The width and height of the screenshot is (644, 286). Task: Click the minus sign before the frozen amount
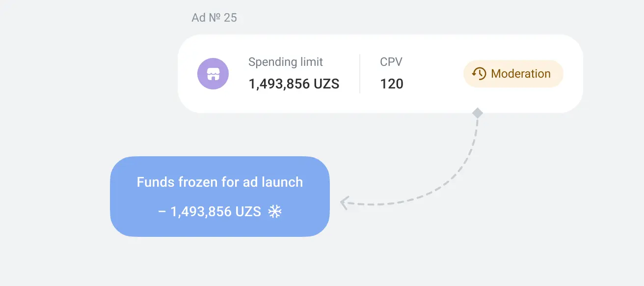[162, 212]
